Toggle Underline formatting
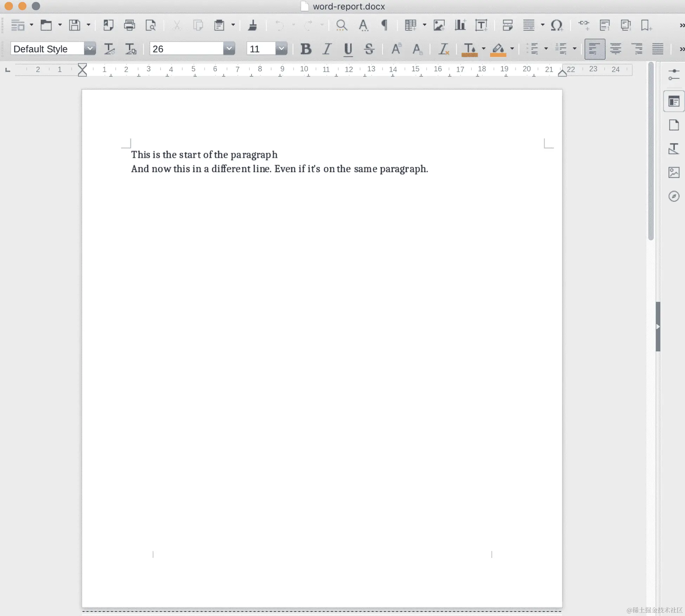Viewport: 685px width, 616px height. point(348,49)
